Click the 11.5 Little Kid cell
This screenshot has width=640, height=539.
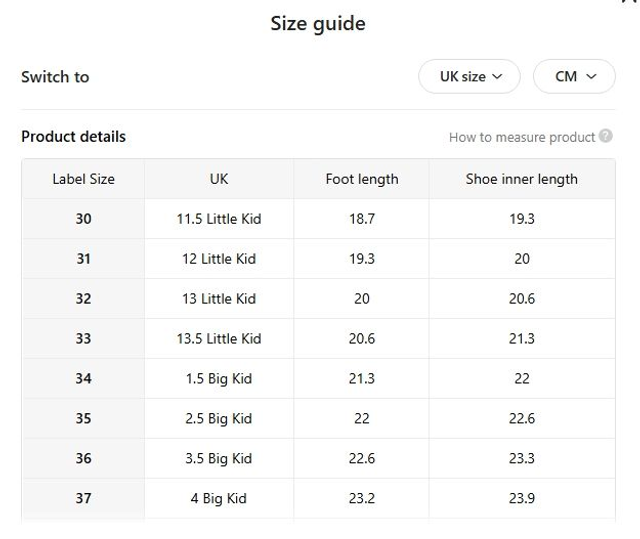tap(219, 219)
